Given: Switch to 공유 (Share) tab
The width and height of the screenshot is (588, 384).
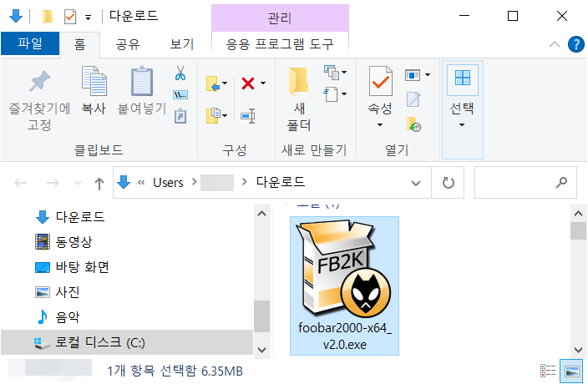Looking at the screenshot, I should (x=128, y=44).
